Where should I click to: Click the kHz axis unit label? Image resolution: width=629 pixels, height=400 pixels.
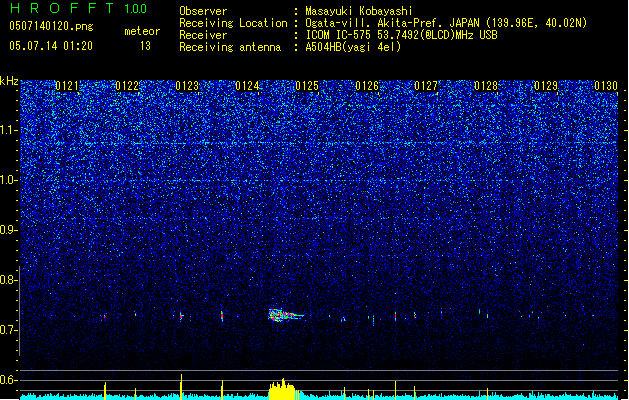pyautogui.click(x=9, y=81)
